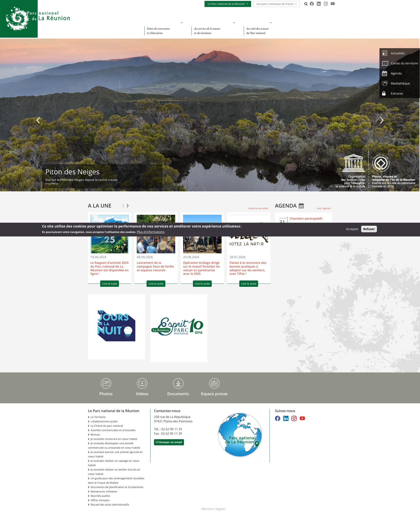Open Faites de rencontres & d'émotions menu
420x520 pixels.
tap(158, 31)
